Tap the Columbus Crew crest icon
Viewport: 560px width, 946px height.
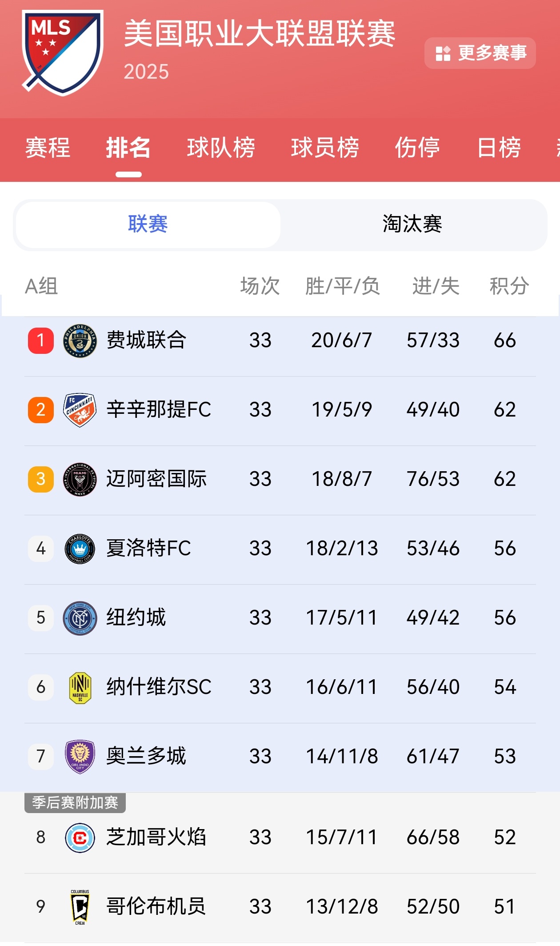point(80,907)
